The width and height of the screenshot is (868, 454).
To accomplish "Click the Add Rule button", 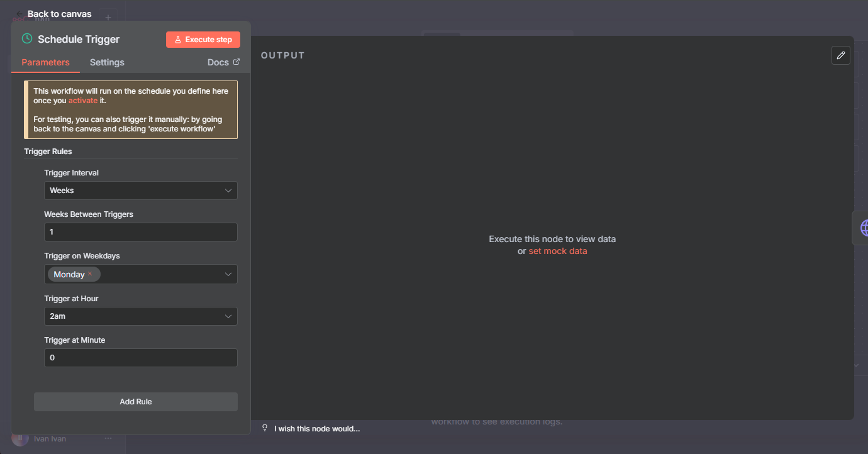I will pyautogui.click(x=136, y=402).
